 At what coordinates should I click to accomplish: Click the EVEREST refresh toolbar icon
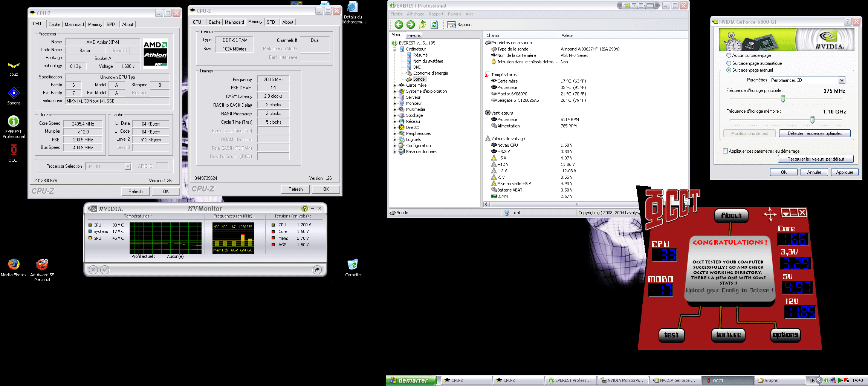[x=434, y=25]
